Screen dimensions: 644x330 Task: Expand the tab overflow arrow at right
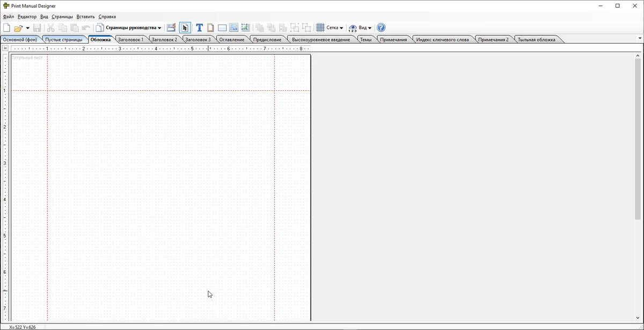640,38
